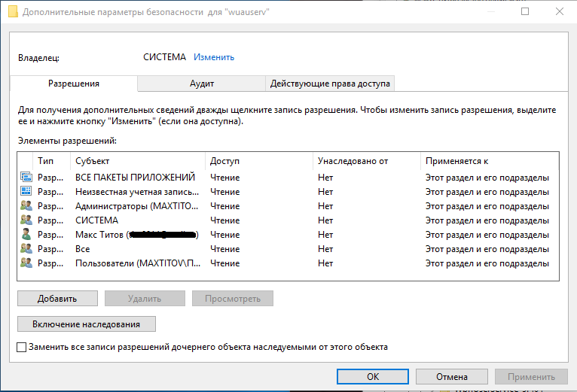The width and height of the screenshot is (577, 392).
Task: Sort by the Доступ column header
Action: tap(259, 161)
